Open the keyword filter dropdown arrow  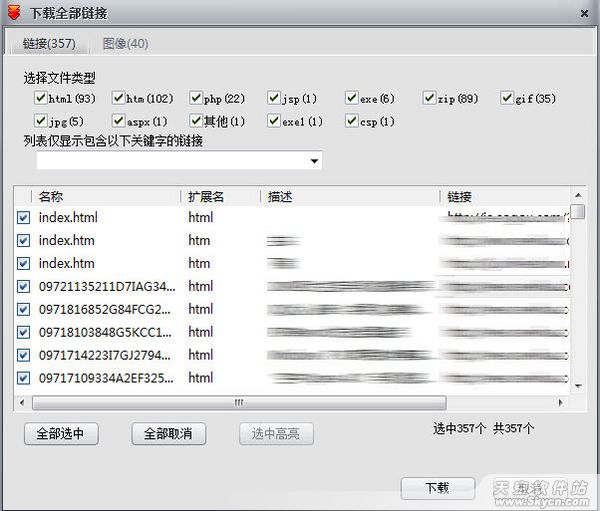coord(315,161)
